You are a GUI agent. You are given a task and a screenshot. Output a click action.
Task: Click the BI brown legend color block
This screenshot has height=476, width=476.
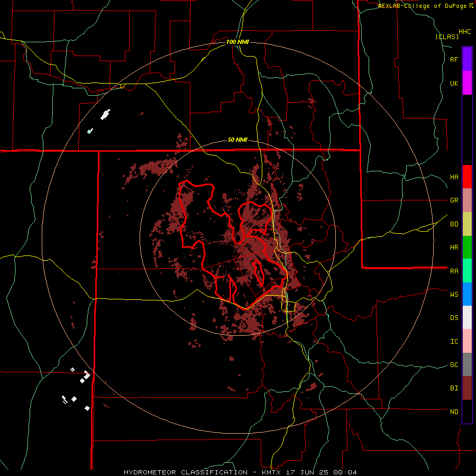(467, 388)
